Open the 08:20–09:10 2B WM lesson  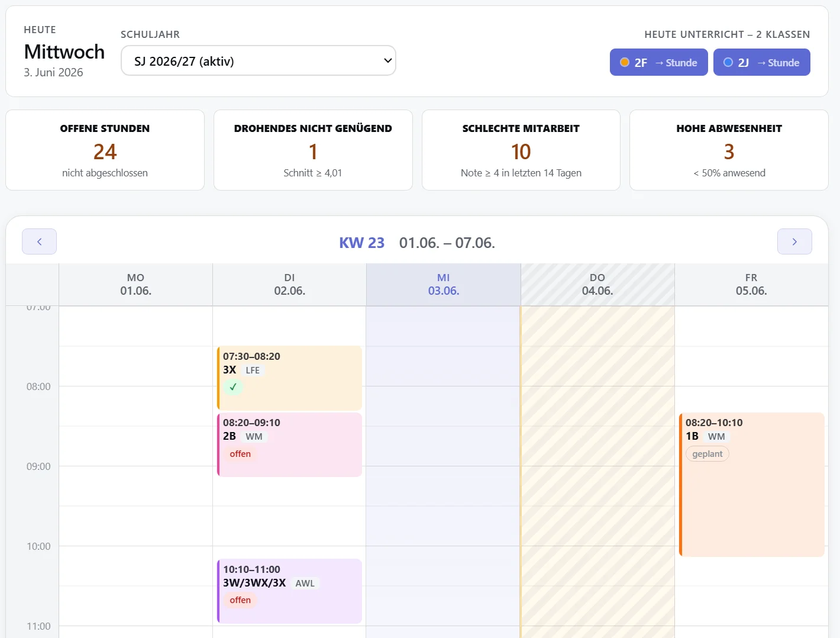290,444
